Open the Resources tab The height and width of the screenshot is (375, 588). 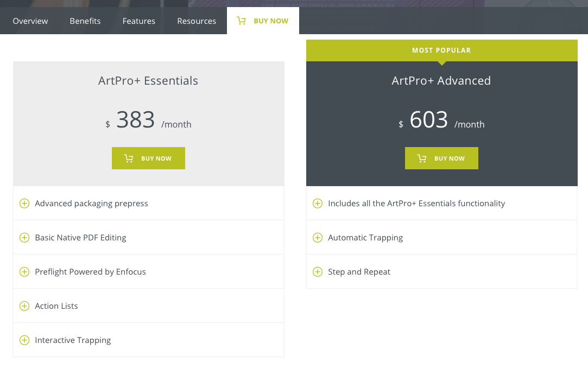click(197, 21)
